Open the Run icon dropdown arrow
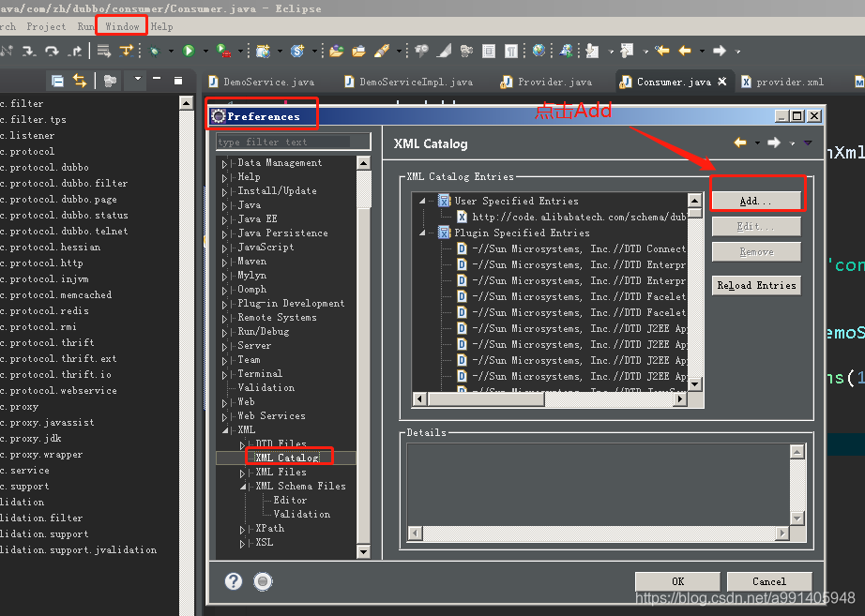 [205, 51]
